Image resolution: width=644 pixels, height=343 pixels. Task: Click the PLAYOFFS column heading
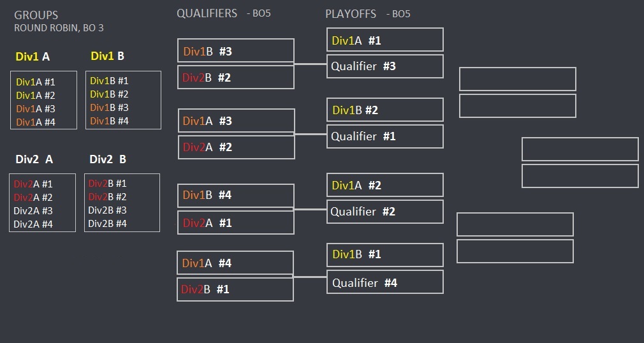(x=351, y=14)
